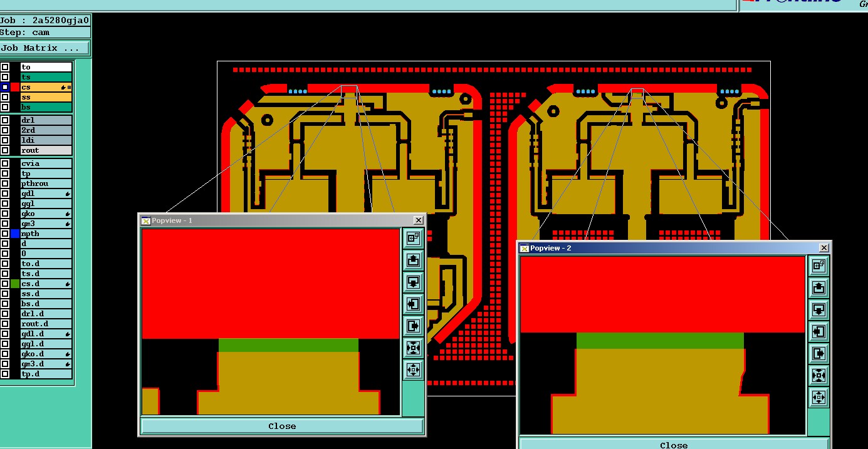868x449 pixels.
Task: Select layer row gko
Action: 46,214
